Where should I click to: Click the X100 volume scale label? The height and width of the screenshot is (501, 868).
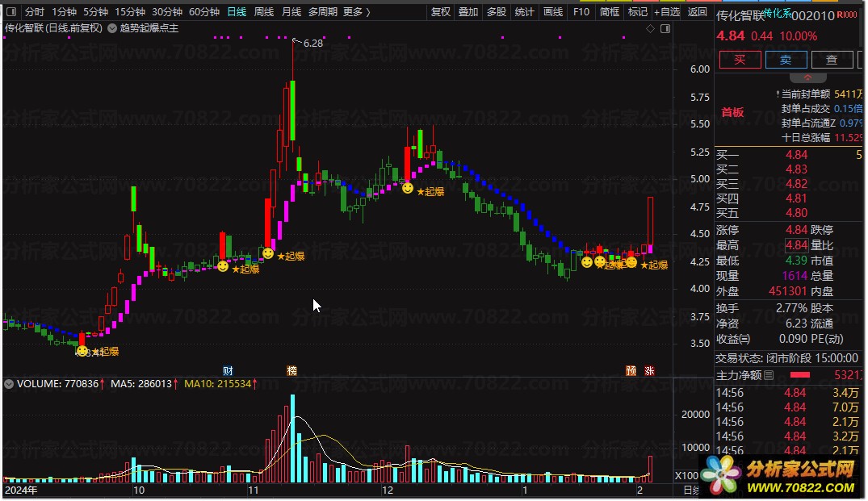(686, 475)
